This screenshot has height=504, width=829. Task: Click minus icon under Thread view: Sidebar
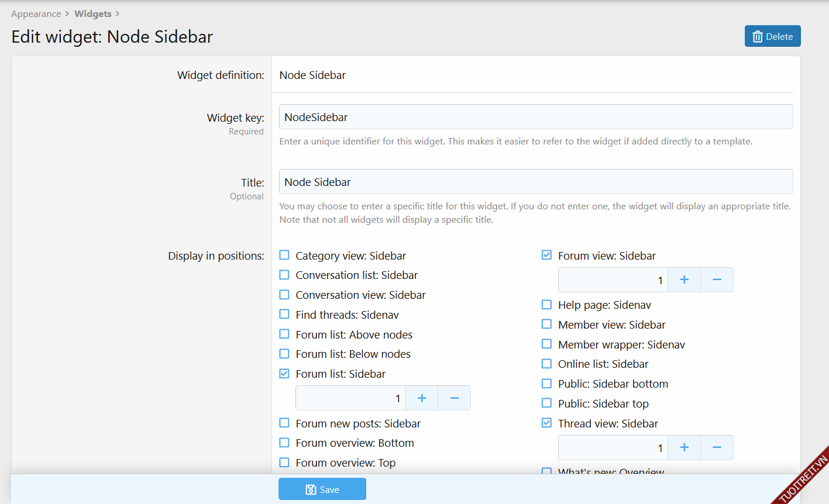click(717, 448)
